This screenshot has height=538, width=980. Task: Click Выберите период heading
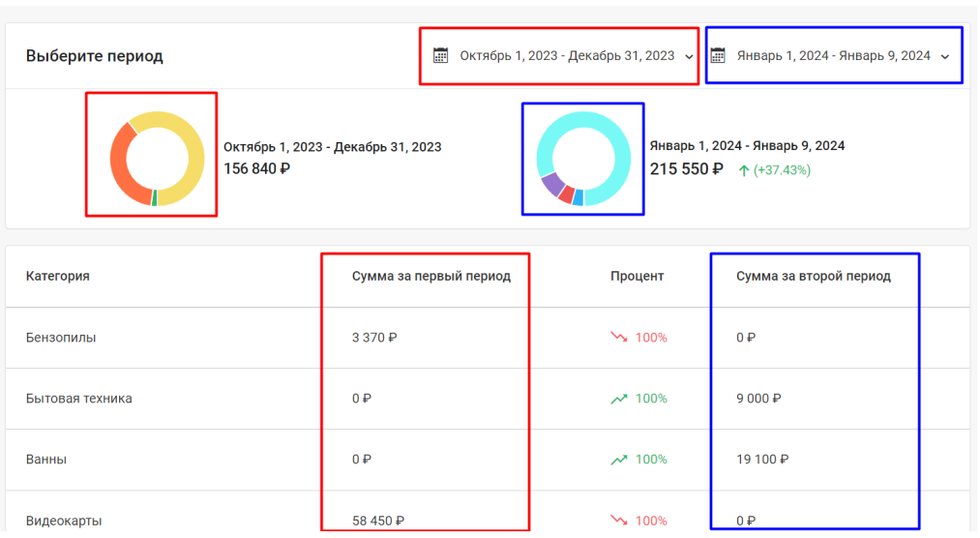[95, 56]
